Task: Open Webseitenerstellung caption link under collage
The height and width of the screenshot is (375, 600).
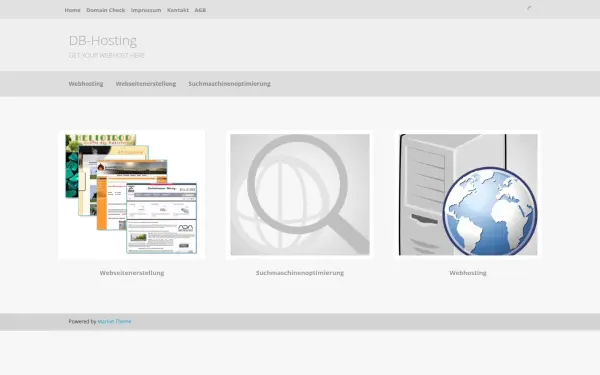Action: (132, 273)
